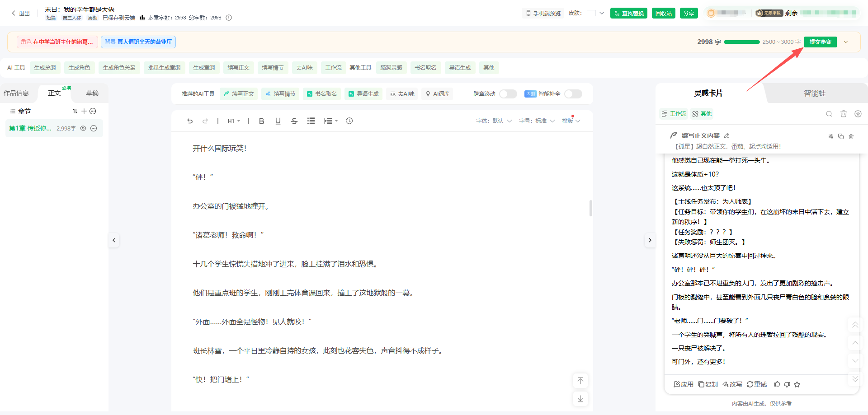Toggle the 跨章滚动 switch
The width and height of the screenshot is (868, 415).
tap(508, 94)
